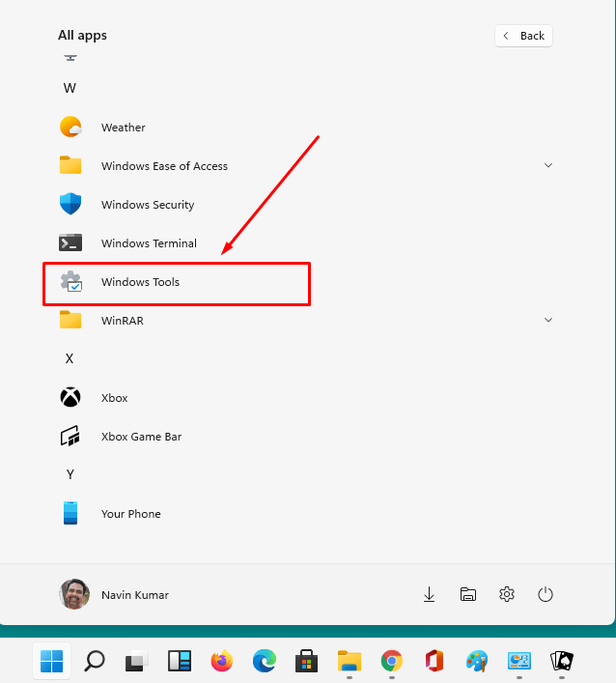This screenshot has width=616, height=683.
Task: Open the Widgets taskbar icon
Action: click(x=180, y=661)
